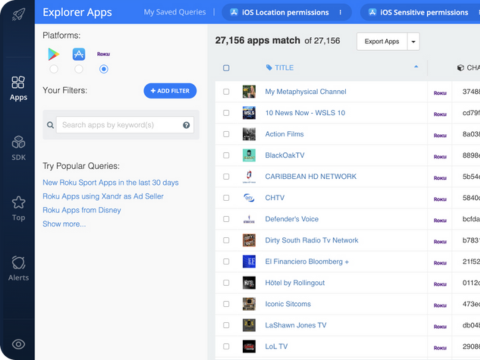
Task: Click Show more popular queries
Action: [64, 224]
